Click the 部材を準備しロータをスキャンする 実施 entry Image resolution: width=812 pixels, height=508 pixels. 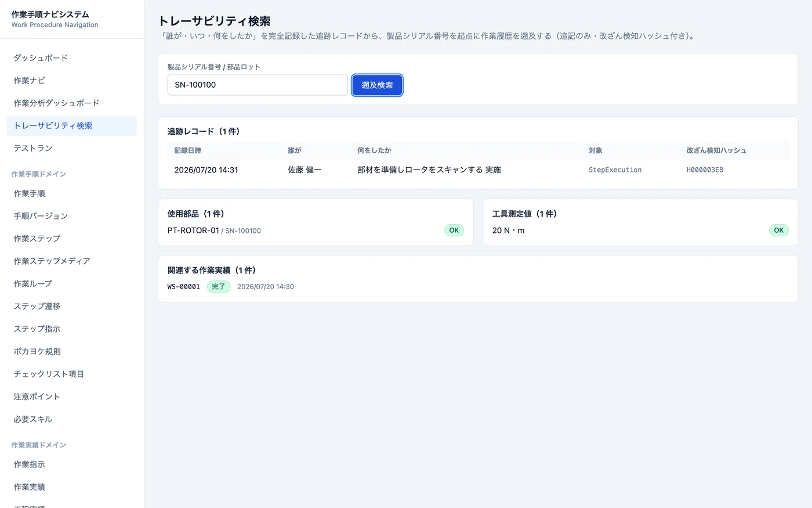429,170
